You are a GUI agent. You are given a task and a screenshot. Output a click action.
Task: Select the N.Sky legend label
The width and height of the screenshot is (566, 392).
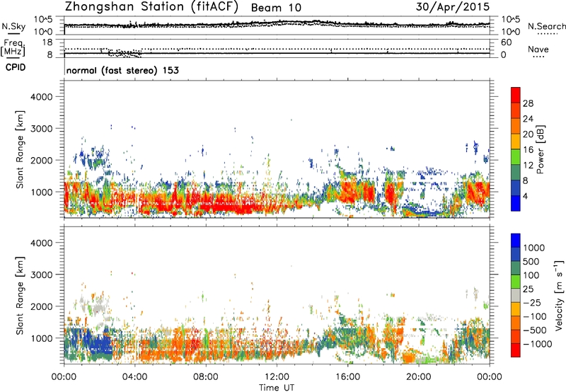click(x=13, y=26)
